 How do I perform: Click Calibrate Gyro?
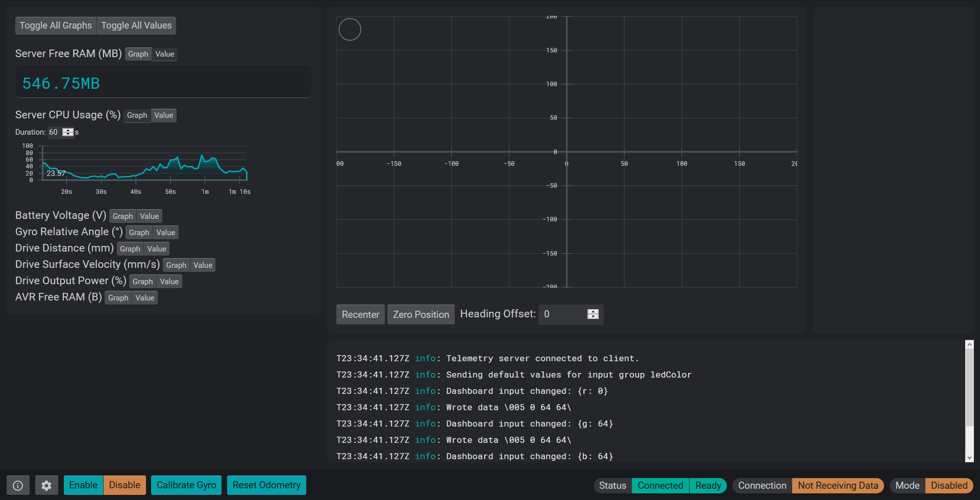coord(186,485)
